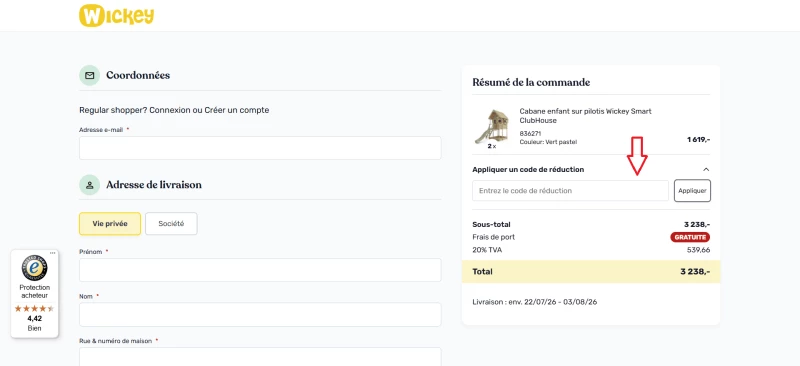Select the Vie privée option
This screenshot has height=366, width=800.
click(110, 224)
